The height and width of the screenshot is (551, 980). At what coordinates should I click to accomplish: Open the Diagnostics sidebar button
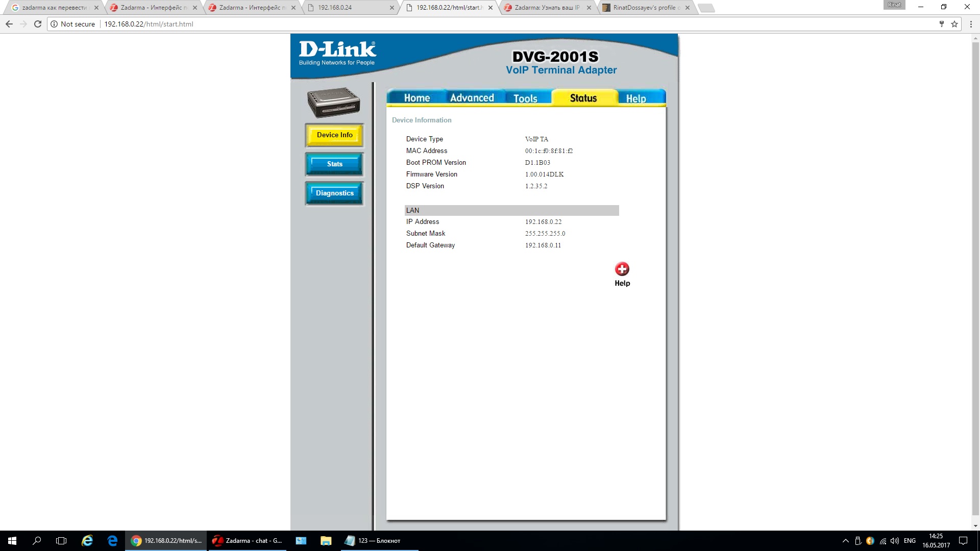click(334, 193)
